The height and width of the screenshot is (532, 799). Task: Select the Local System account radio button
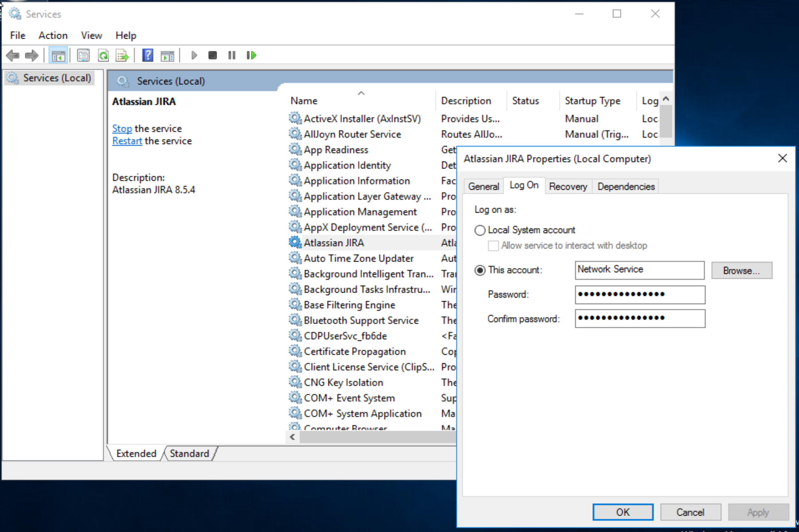pyautogui.click(x=480, y=230)
